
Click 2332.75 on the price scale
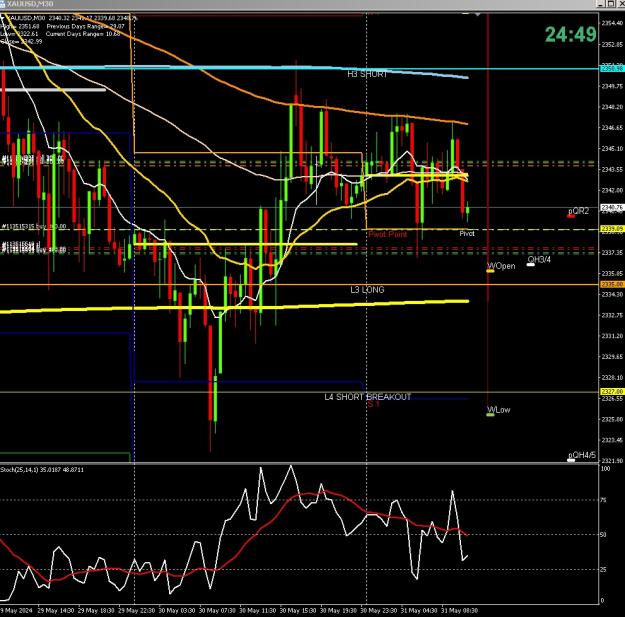612,315
